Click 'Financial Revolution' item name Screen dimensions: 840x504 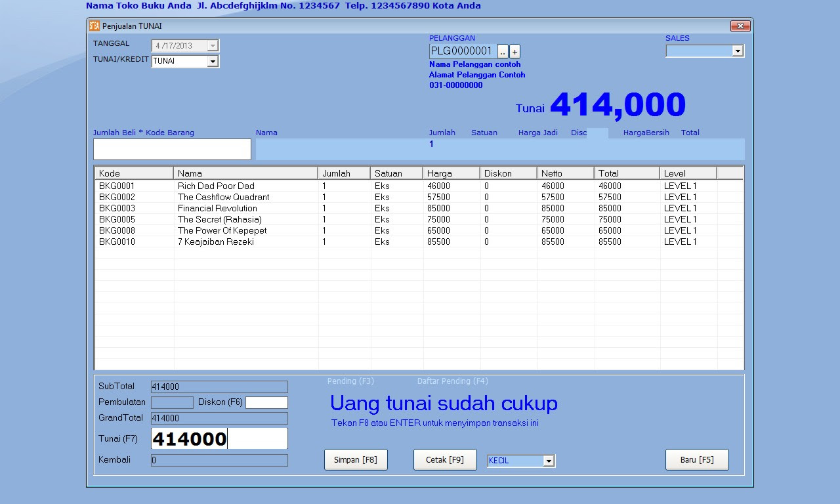217,209
